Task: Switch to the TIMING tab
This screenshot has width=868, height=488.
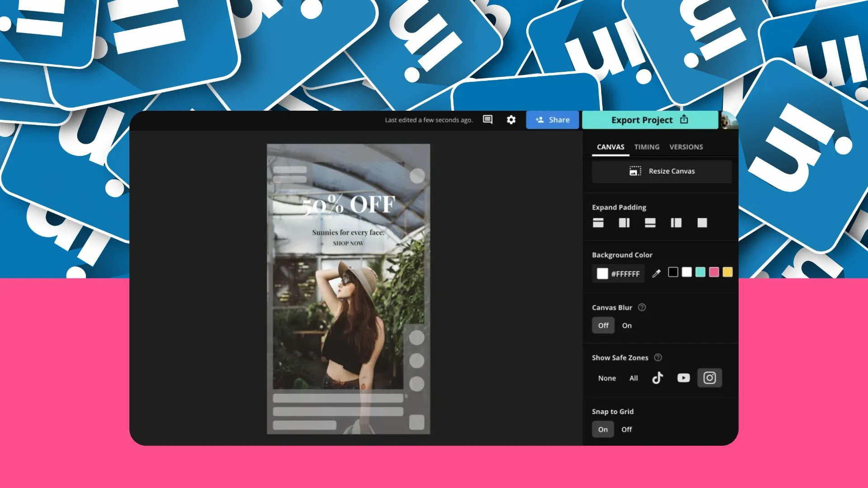Action: point(646,147)
